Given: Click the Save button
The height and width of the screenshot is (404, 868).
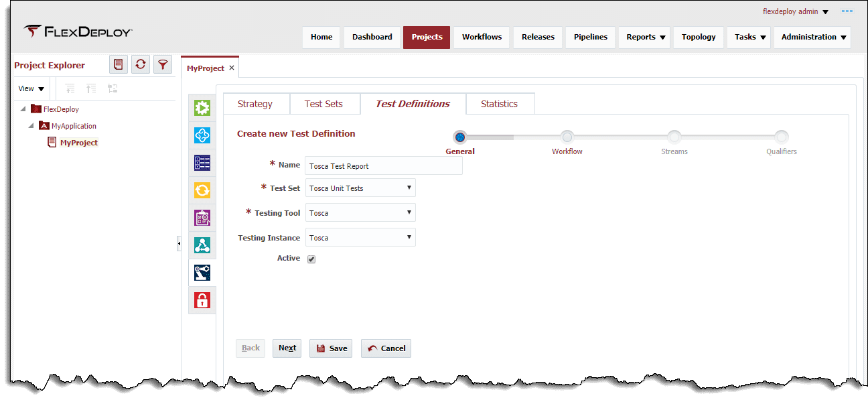Looking at the screenshot, I should point(331,348).
